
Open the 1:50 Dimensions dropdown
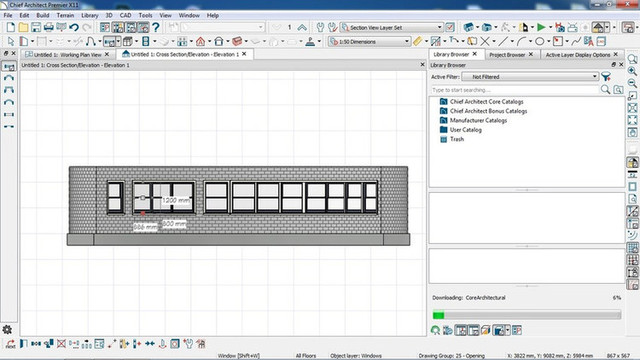click(369, 42)
